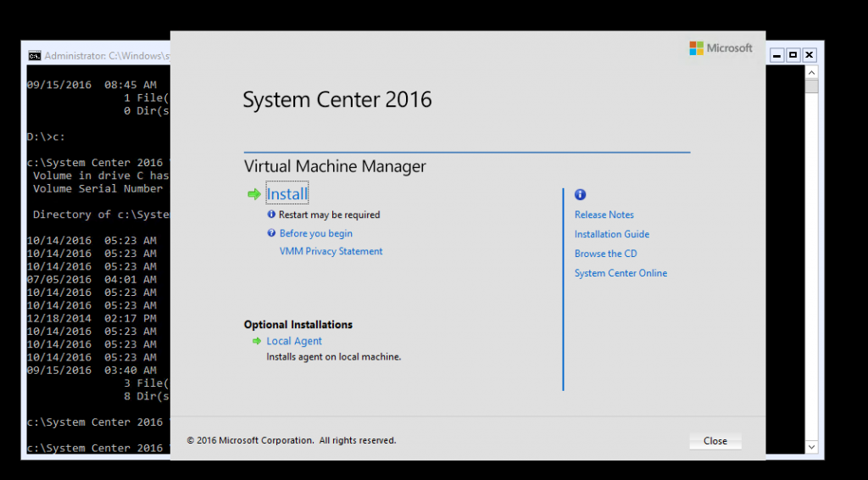Click the Volume in drive C console line
868x480 pixels.
[x=101, y=176]
